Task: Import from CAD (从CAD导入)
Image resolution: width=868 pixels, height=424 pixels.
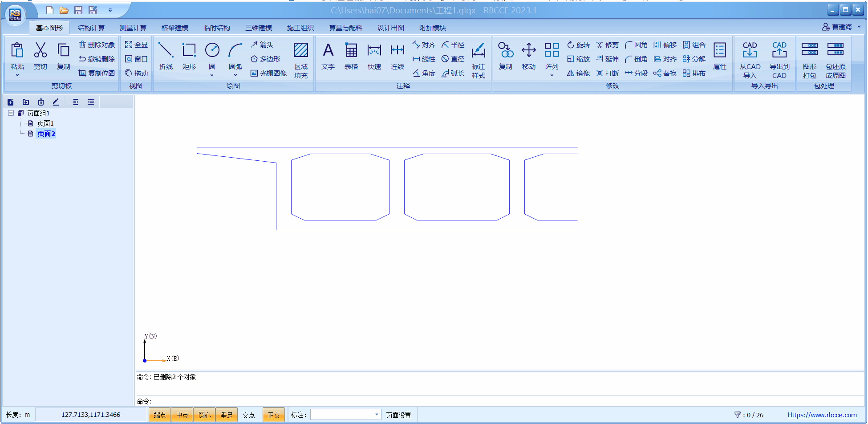Action: (750, 59)
